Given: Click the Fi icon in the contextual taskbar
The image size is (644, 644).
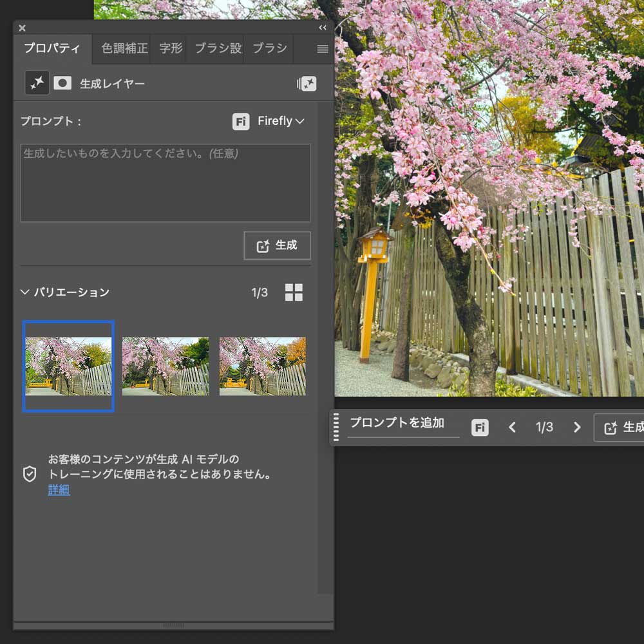Looking at the screenshot, I should (479, 427).
